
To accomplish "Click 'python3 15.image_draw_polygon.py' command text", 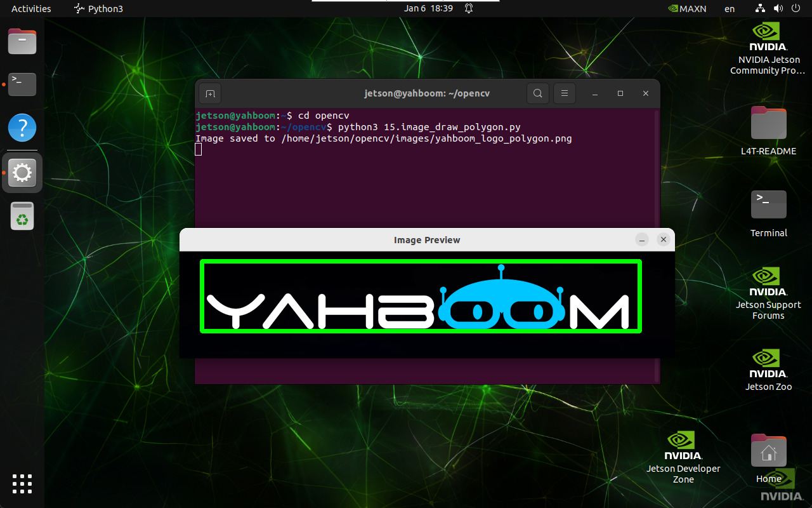I will click(429, 127).
